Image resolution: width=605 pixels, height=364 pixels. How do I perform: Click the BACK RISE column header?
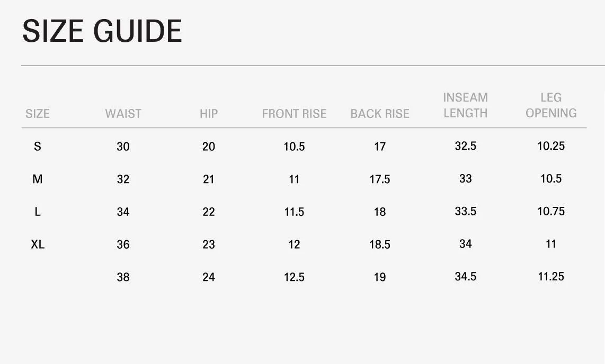tap(380, 114)
